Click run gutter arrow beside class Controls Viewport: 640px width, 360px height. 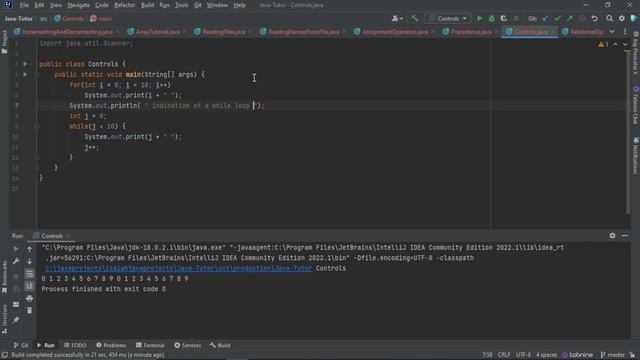pos(25,64)
